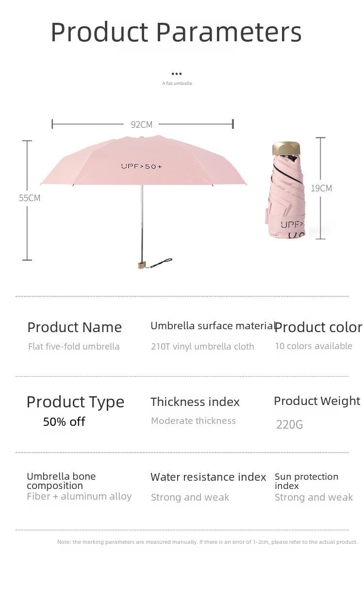
Task: Click the '50% off' product type value
Action: [x=64, y=421]
